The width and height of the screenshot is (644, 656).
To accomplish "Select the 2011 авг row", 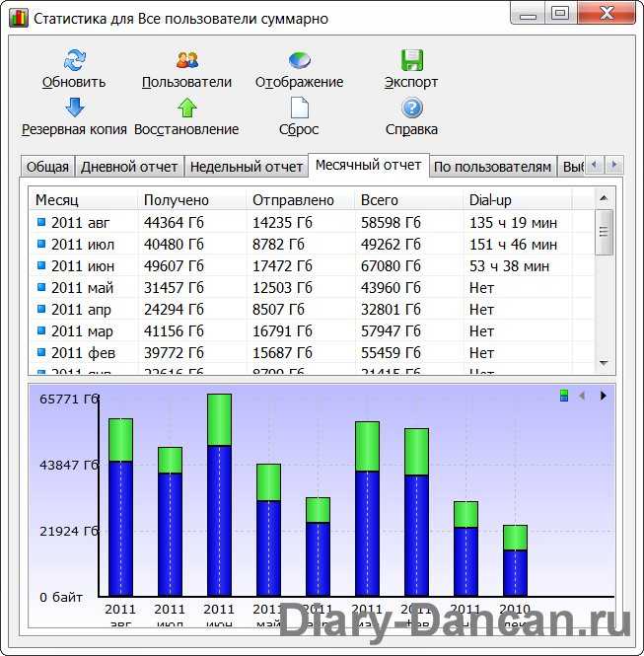I will point(312,222).
